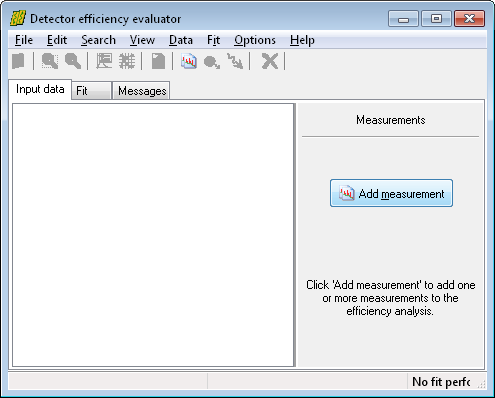Click the zigzag arrow fit toolbar icon
This screenshot has height=398, width=495.
pos(235,61)
